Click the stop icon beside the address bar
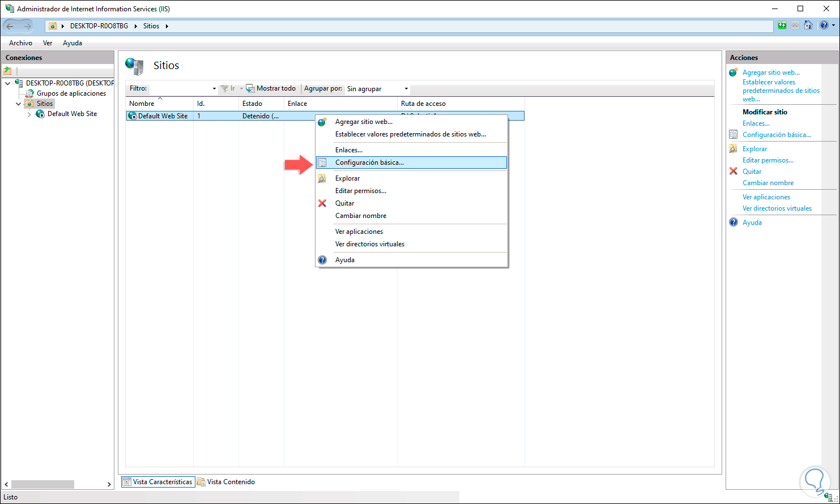The image size is (840, 504). tap(795, 25)
